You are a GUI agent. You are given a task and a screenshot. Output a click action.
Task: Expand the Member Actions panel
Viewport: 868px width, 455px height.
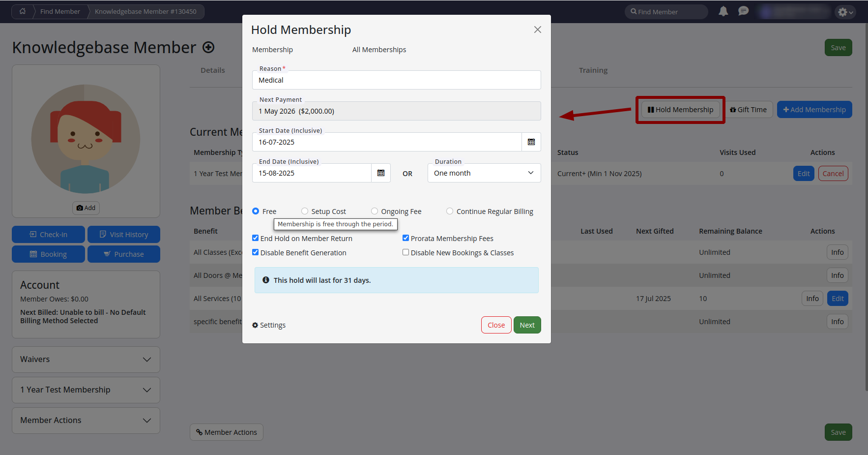(86, 421)
